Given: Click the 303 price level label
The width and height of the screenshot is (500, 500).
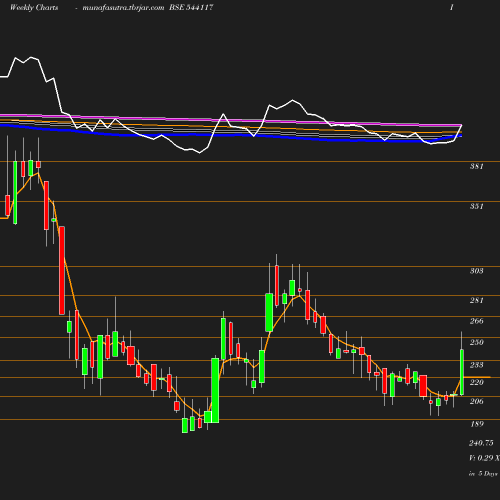Looking at the screenshot, I should coord(477,271).
